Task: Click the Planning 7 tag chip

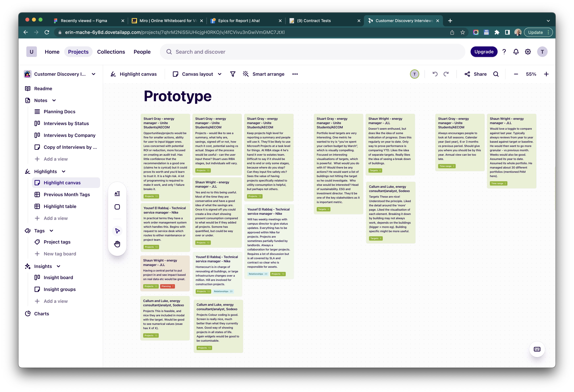Action: pos(167,286)
